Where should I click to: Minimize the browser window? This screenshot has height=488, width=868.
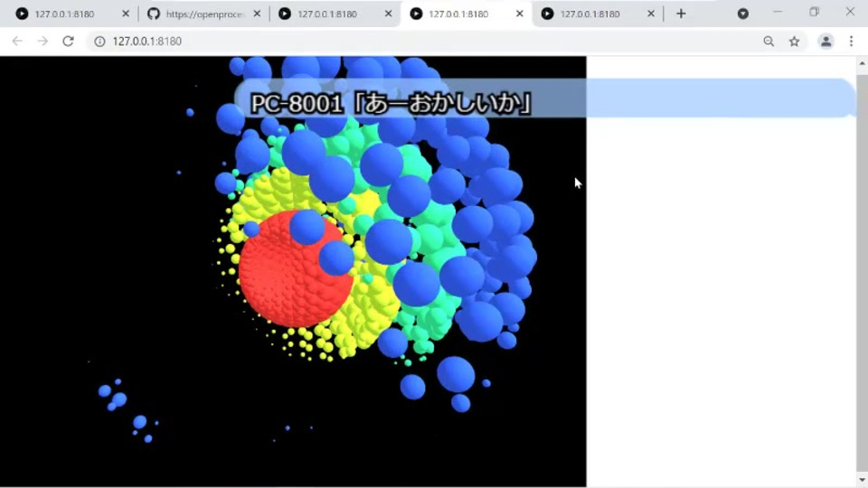pos(778,12)
